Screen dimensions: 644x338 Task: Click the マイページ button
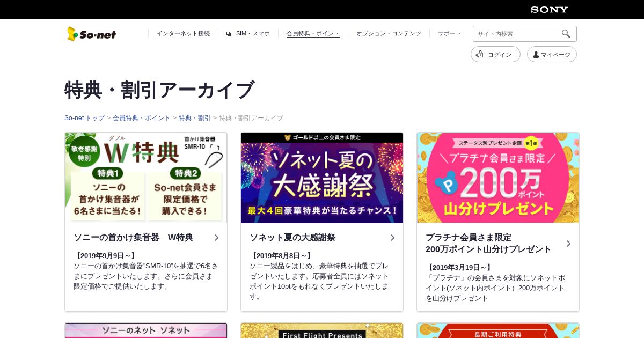552,54
